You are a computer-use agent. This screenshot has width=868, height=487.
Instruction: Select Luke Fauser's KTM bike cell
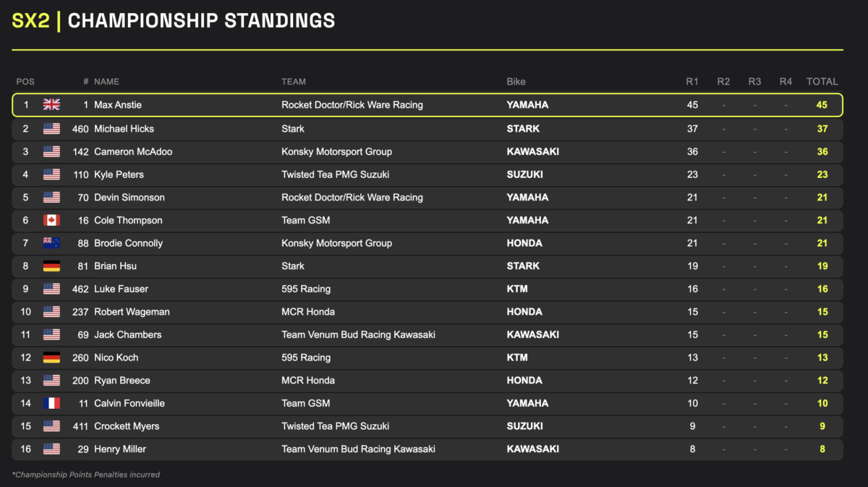[x=517, y=289]
